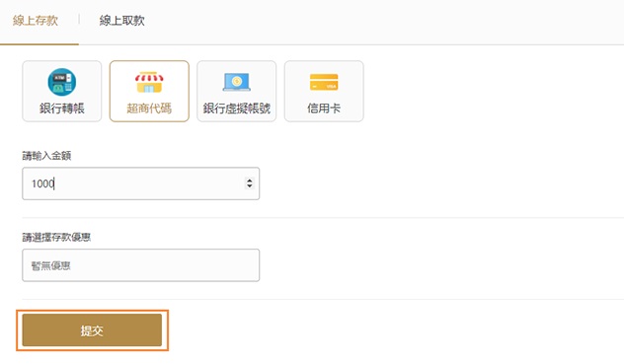
Task: Decrease amount with the down stepper arrow
Action: [250, 185]
